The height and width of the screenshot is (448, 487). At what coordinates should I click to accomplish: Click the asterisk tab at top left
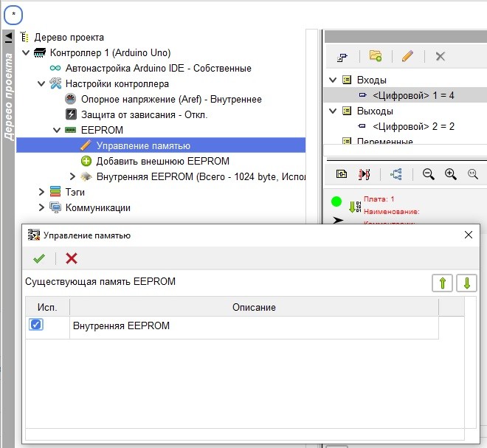pos(13,15)
